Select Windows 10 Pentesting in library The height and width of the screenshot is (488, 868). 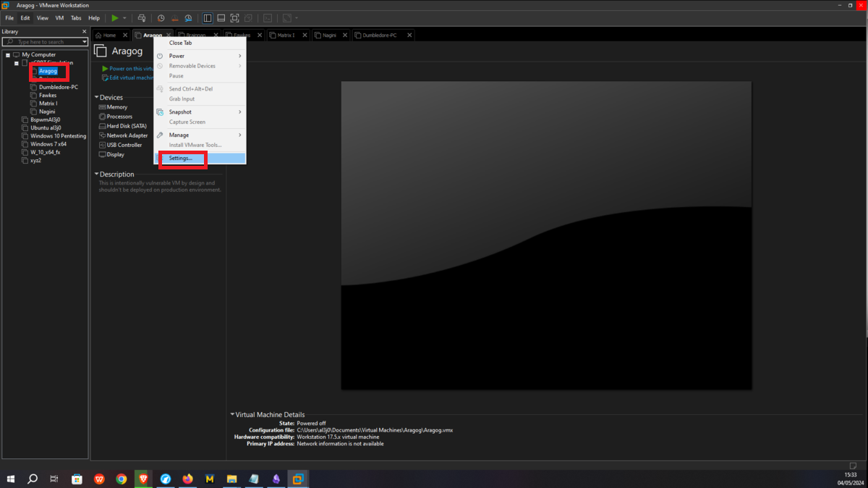pos(58,135)
